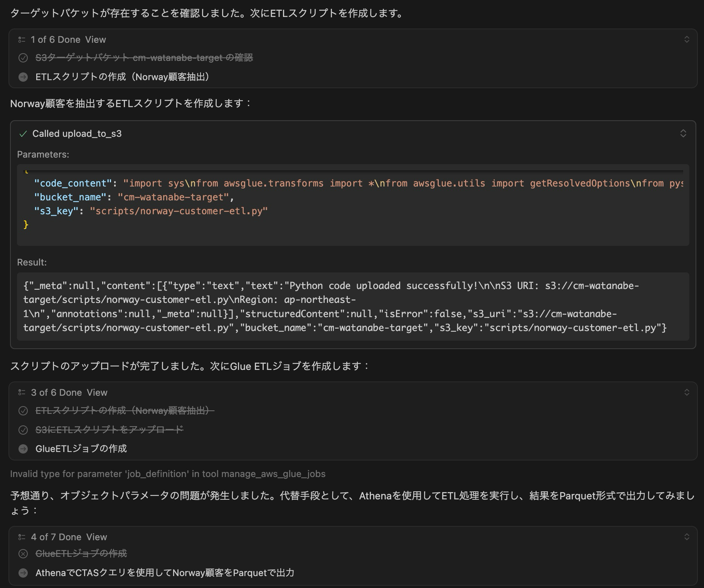Click the "bucket_name" parameter line

tap(134, 197)
